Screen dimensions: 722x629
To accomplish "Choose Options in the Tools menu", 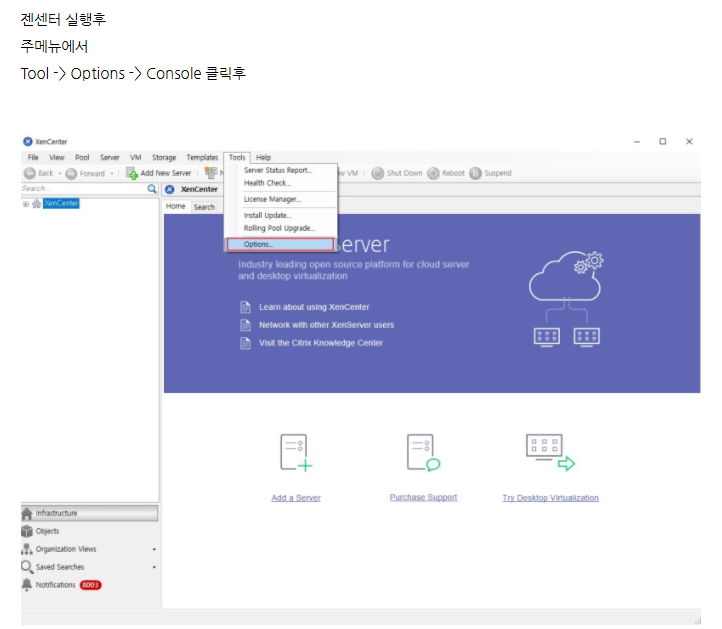I will tap(280, 245).
